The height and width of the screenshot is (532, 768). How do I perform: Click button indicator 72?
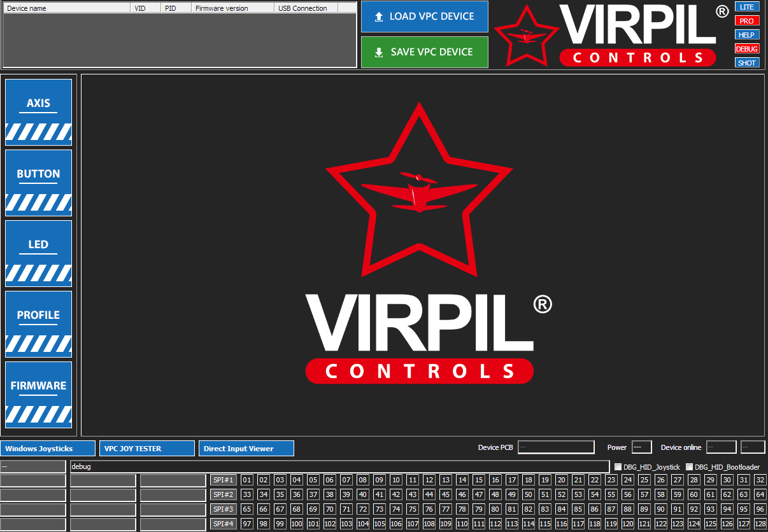[x=363, y=509]
